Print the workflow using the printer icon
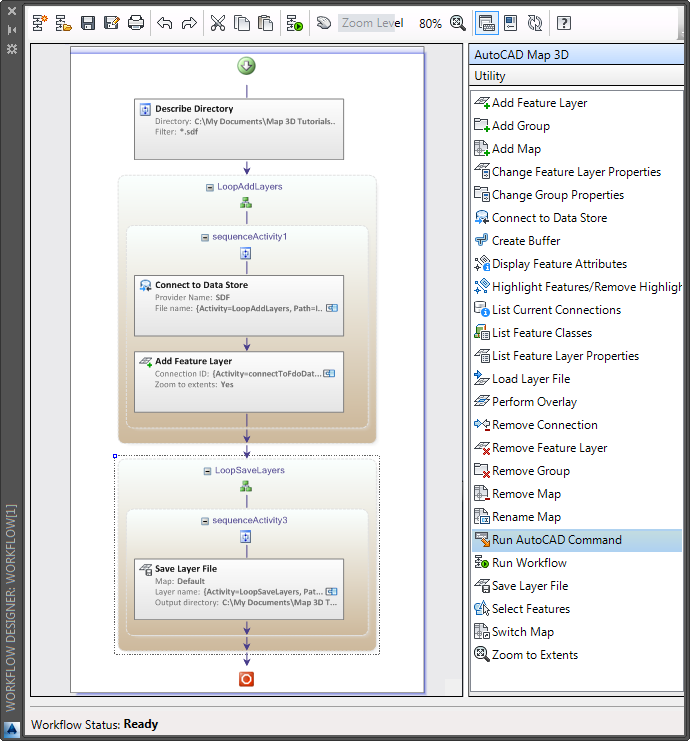 (x=136, y=23)
